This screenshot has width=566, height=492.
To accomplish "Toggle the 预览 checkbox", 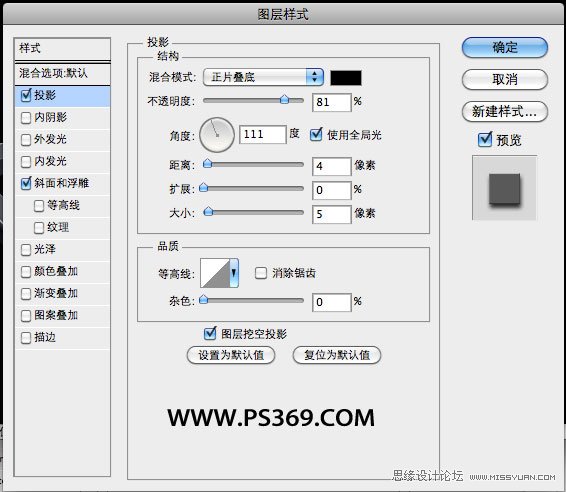I will pos(485,139).
